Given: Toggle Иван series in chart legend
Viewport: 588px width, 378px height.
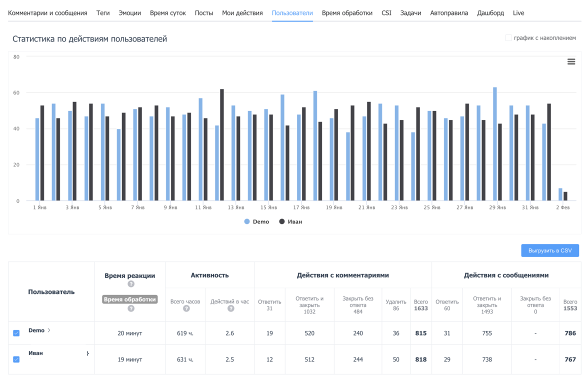Looking at the screenshot, I should tap(291, 221).
